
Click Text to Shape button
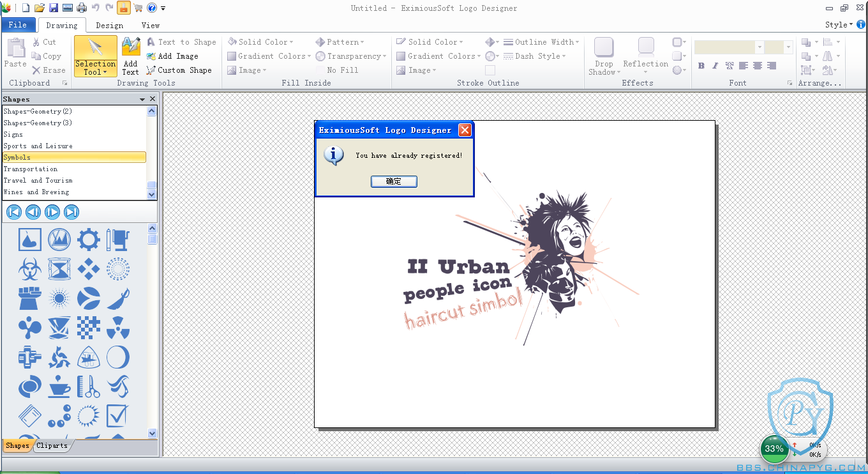coord(182,42)
